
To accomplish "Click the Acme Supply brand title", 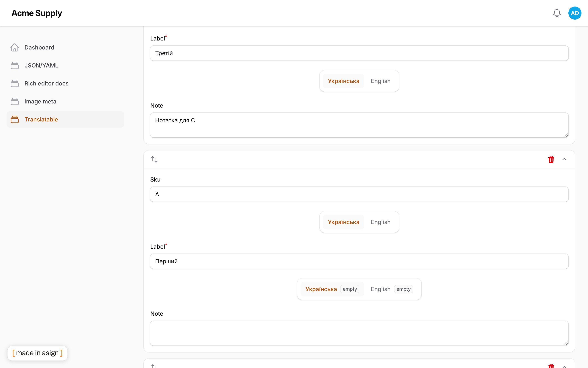I will [37, 13].
